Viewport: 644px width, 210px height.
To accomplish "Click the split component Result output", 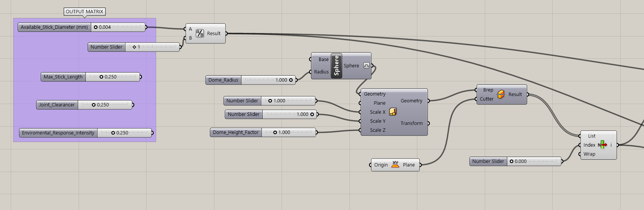I will click(515, 94).
